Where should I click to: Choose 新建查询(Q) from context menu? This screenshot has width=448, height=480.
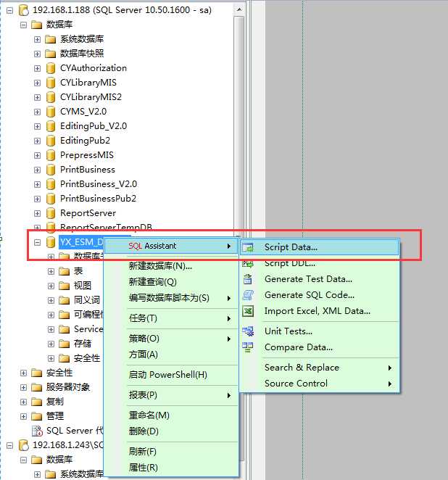click(x=171, y=281)
